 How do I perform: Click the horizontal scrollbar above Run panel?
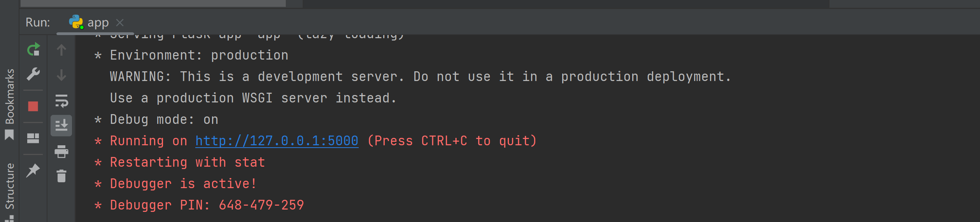point(153,4)
